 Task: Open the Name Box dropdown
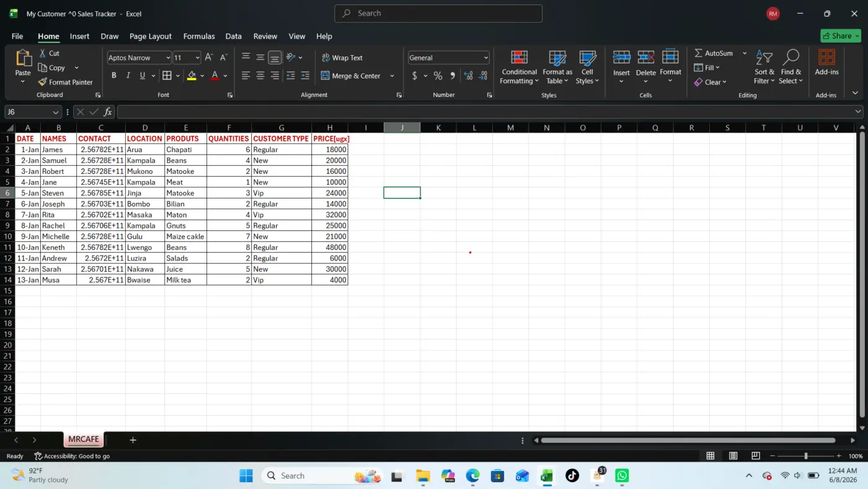(x=56, y=112)
